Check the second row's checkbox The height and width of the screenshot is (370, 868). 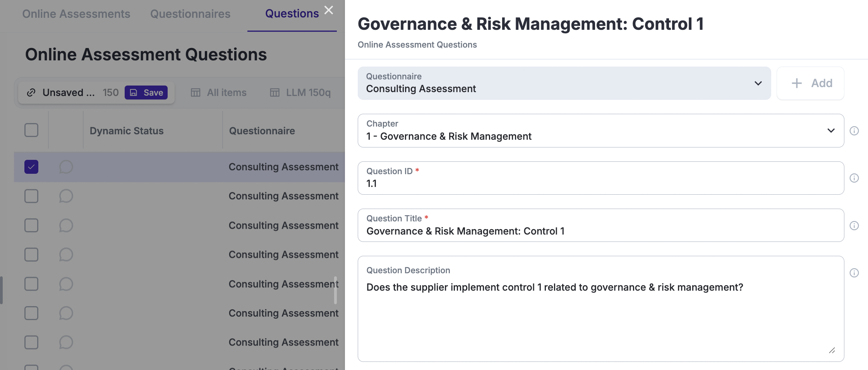point(31,196)
